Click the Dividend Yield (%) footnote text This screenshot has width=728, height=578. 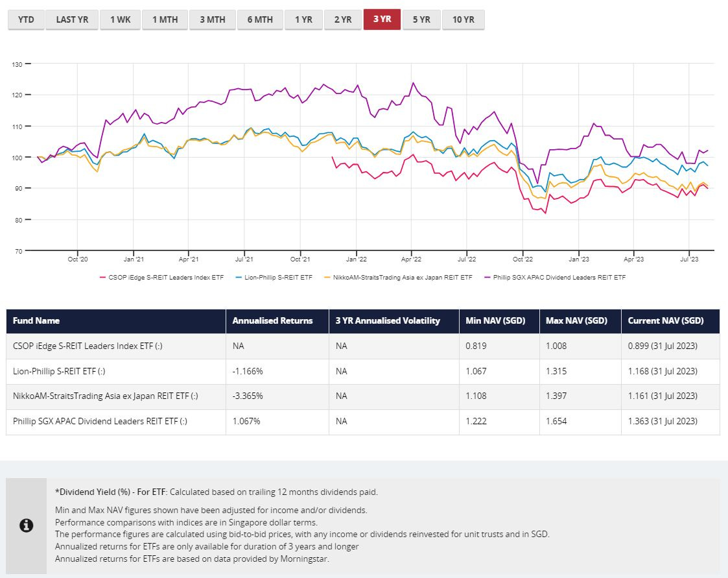click(x=217, y=492)
